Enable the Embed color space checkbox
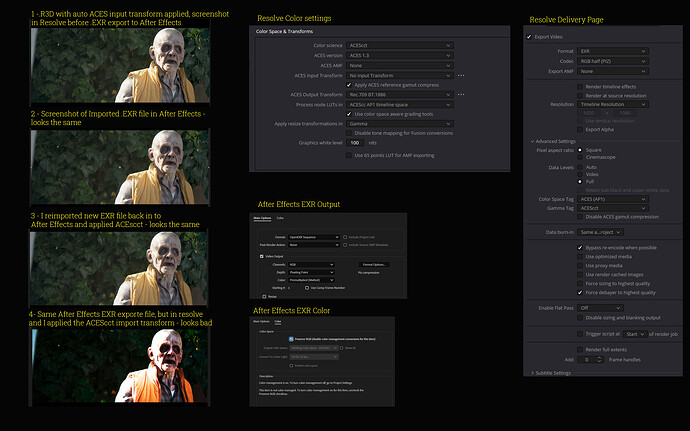690x431 pixels. (291, 366)
